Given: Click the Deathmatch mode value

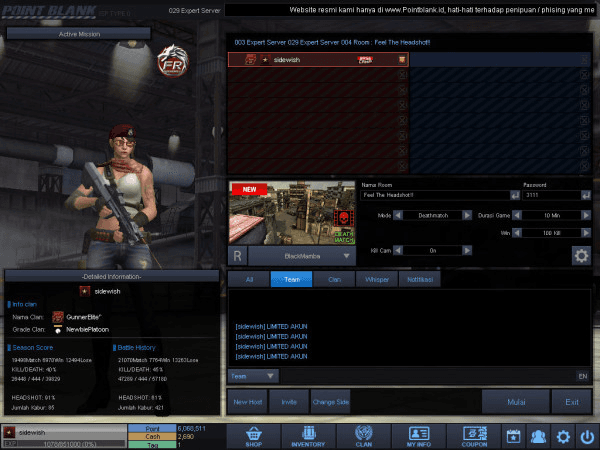Looking at the screenshot, I should click(x=432, y=215).
